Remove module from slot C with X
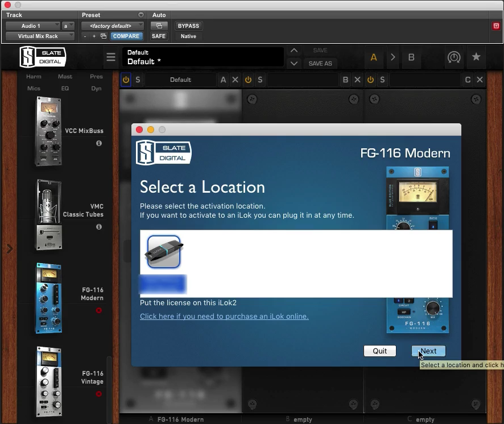 pos(480,80)
